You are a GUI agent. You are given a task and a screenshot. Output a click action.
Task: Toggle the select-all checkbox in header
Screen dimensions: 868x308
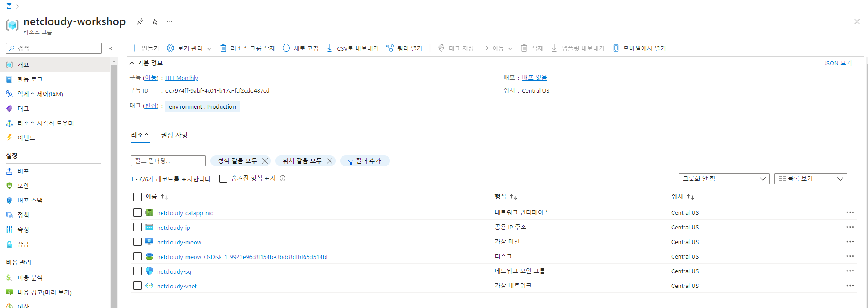[x=137, y=197]
